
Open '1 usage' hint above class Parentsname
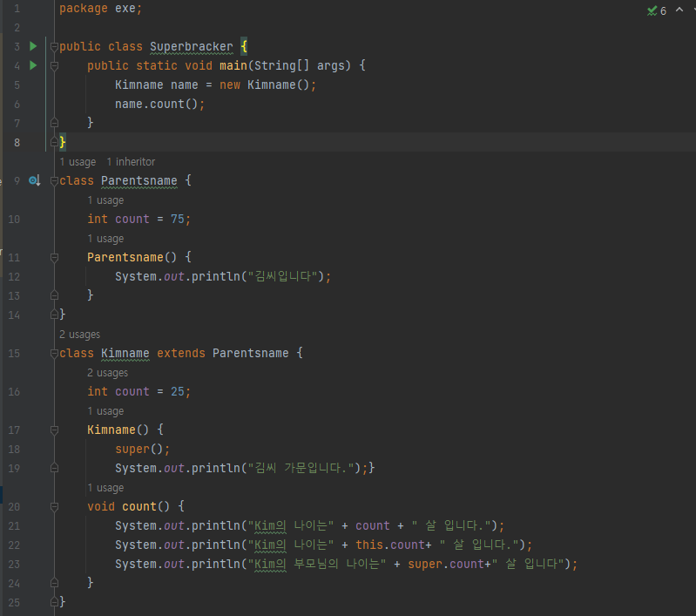pos(78,162)
